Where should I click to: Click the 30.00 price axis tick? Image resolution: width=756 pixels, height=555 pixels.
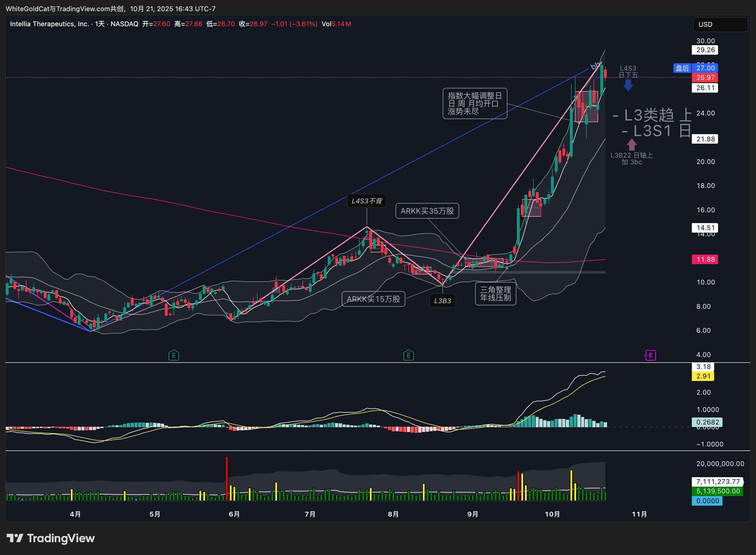click(706, 41)
